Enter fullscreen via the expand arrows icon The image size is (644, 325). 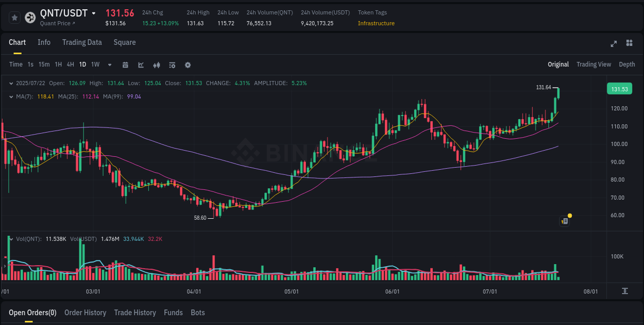point(613,44)
